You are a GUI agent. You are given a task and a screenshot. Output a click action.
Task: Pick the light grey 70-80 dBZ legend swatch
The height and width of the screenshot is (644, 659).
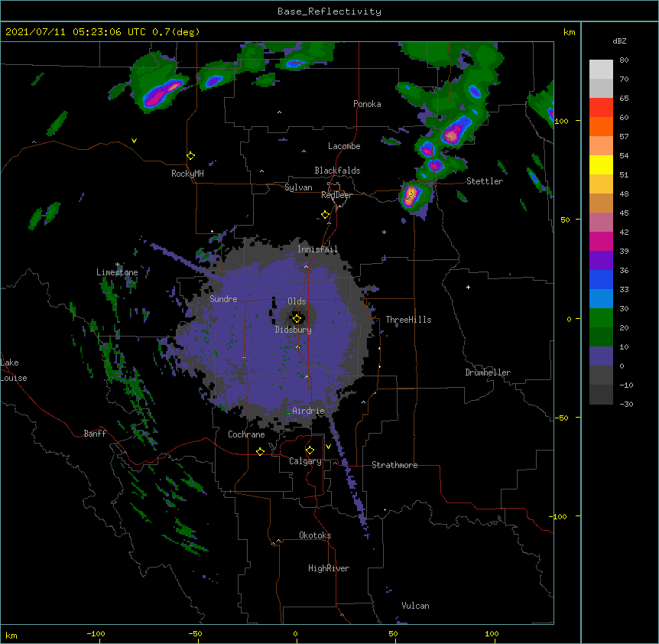click(x=601, y=70)
